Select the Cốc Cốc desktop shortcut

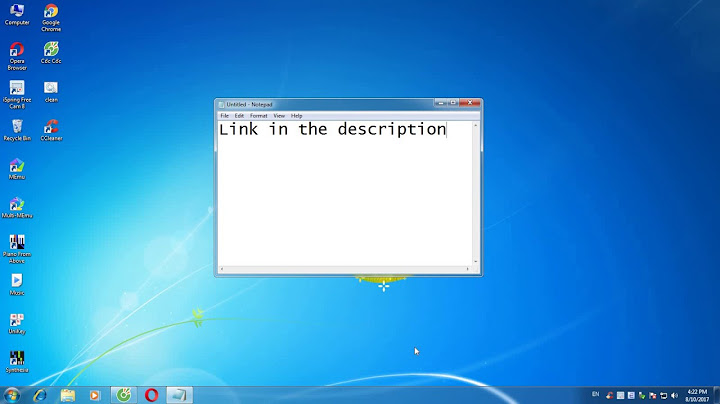[51, 53]
